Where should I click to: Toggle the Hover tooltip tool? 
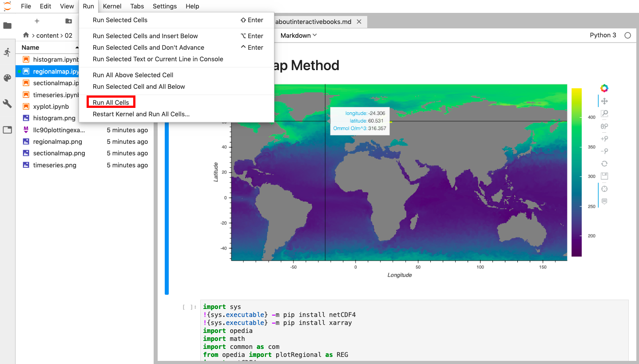click(x=604, y=201)
